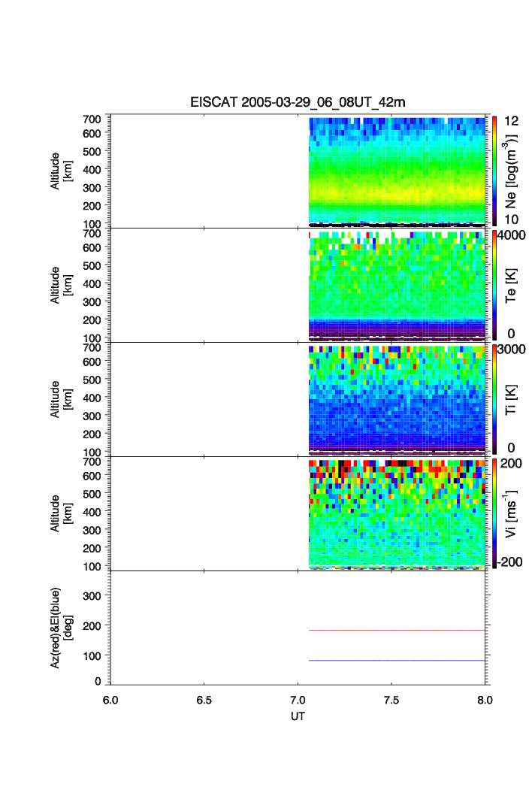Click the Ti [K] colorbar label
The height and width of the screenshot is (799, 532).
pos(512,399)
